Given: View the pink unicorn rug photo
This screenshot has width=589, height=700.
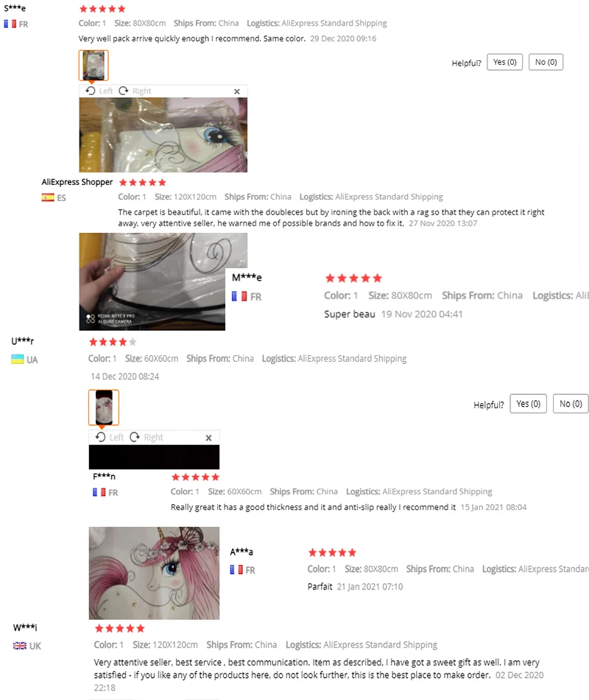Looking at the screenshot, I should click(x=154, y=573).
